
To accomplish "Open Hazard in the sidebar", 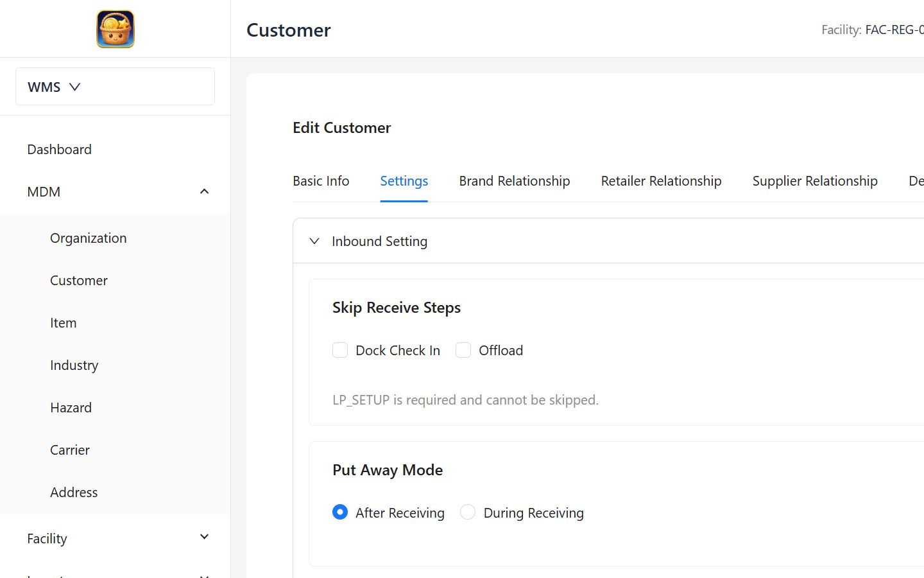I will coord(71,407).
